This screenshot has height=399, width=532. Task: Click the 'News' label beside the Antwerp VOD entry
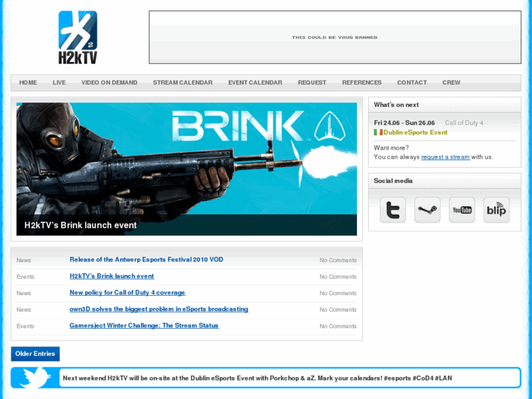pyautogui.click(x=23, y=260)
